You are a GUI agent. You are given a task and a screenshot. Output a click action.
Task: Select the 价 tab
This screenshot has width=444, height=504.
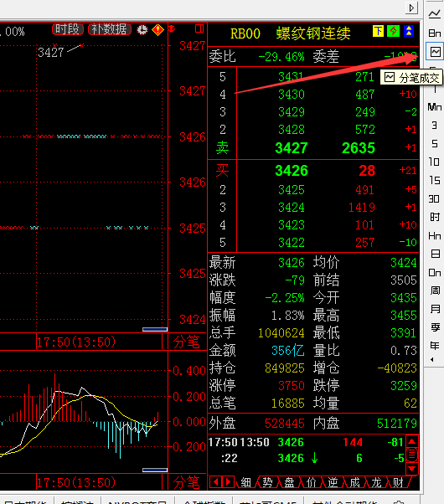[x=311, y=482]
